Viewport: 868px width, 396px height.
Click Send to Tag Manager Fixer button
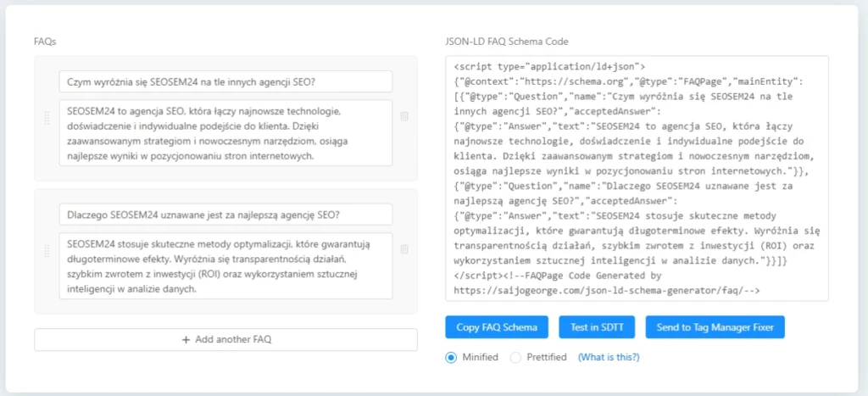(x=715, y=327)
